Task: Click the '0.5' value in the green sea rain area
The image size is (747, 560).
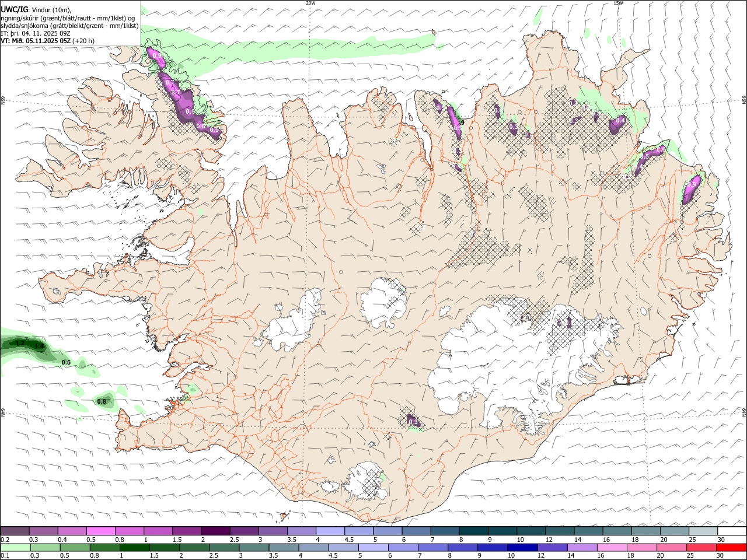Action: (66, 362)
